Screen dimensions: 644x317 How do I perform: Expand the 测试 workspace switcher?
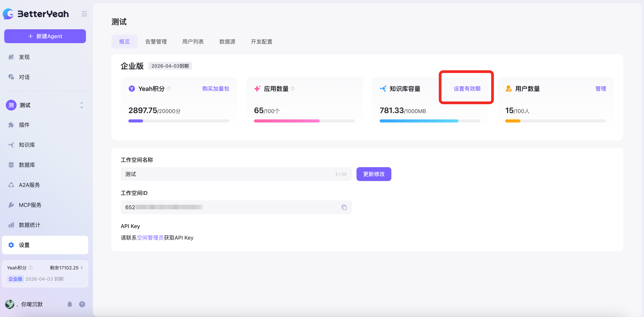click(82, 105)
